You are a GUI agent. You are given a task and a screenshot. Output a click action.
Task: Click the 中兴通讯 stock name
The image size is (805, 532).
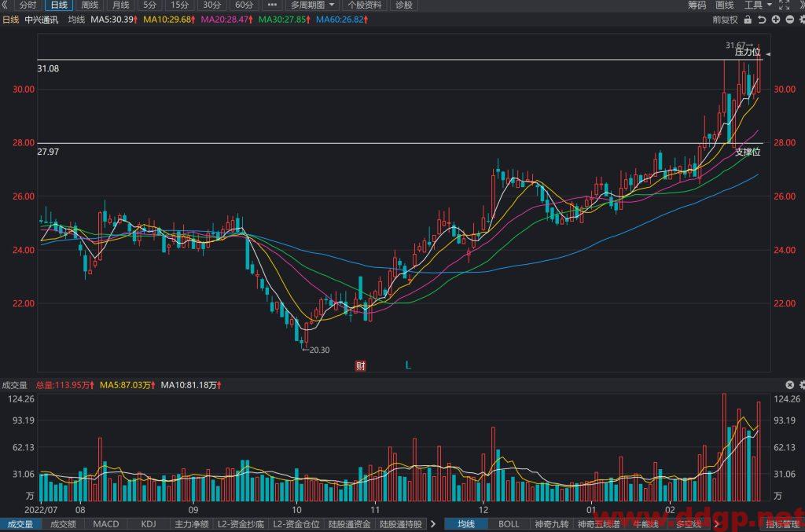(41, 20)
